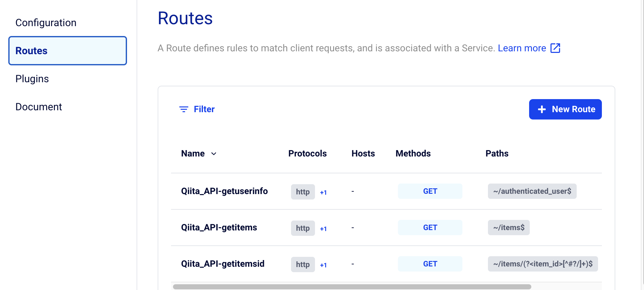Sort routes using the Name column chevron
Screen dimensions: 644x290
point(214,154)
